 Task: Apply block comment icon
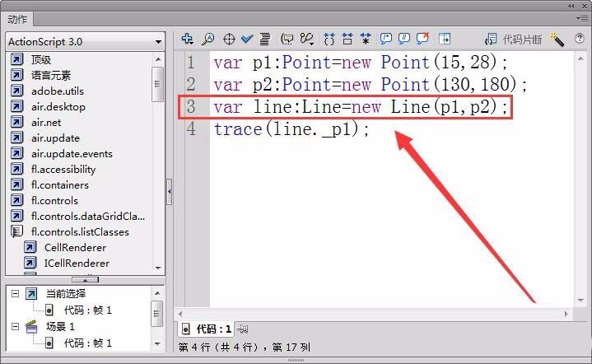(386, 39)
